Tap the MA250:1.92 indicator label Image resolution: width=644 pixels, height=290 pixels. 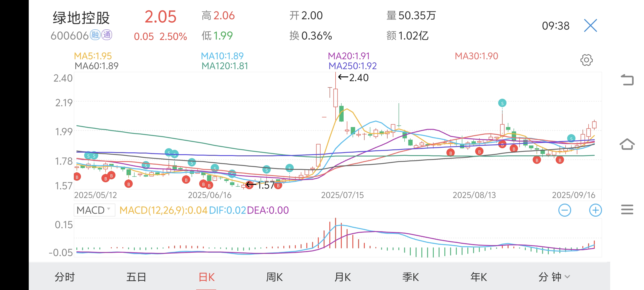353,66
